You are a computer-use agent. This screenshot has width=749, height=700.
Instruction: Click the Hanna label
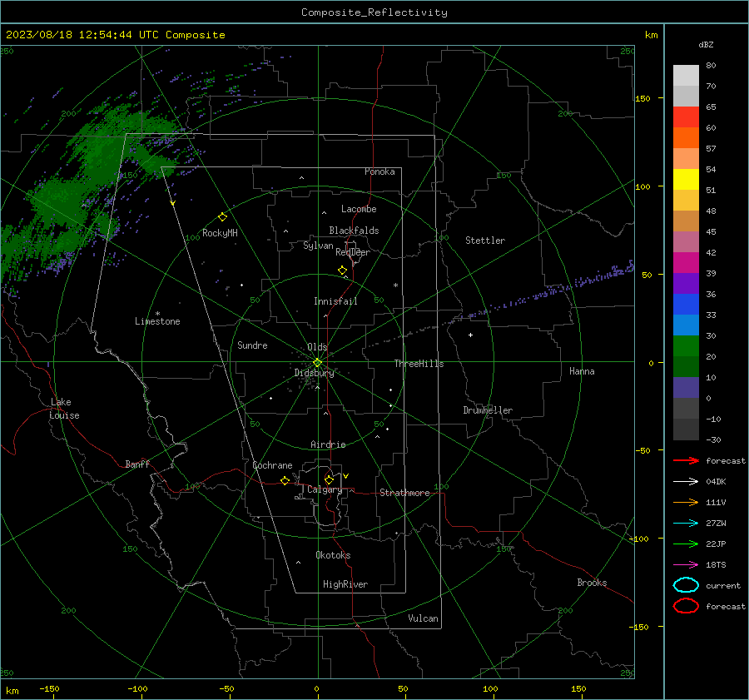tap(582, 371)
